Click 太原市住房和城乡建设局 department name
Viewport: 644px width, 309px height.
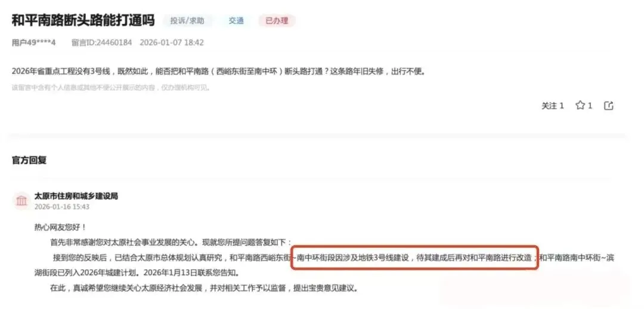76,196
